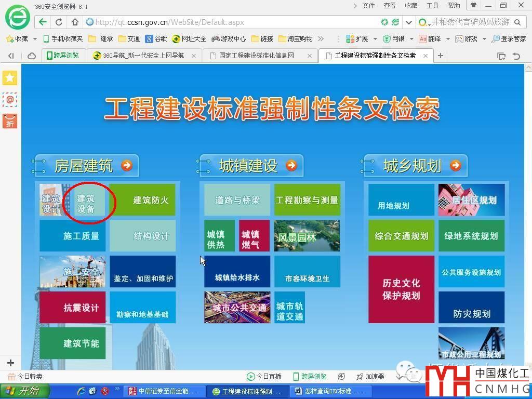
Task: Switch to 360导航 tab
Action: [144, 55]
